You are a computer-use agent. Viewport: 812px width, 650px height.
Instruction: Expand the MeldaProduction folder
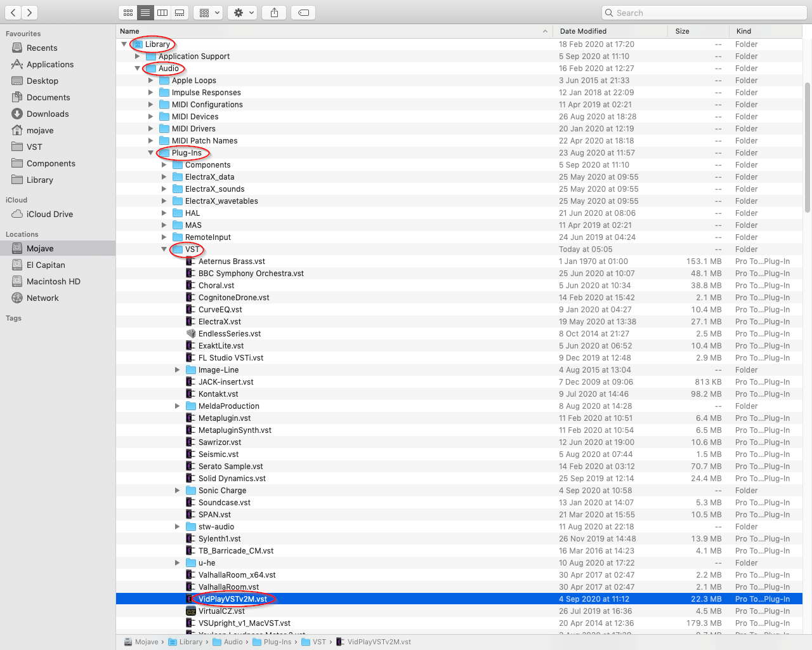pyautogui.click(x=178, y=406)
